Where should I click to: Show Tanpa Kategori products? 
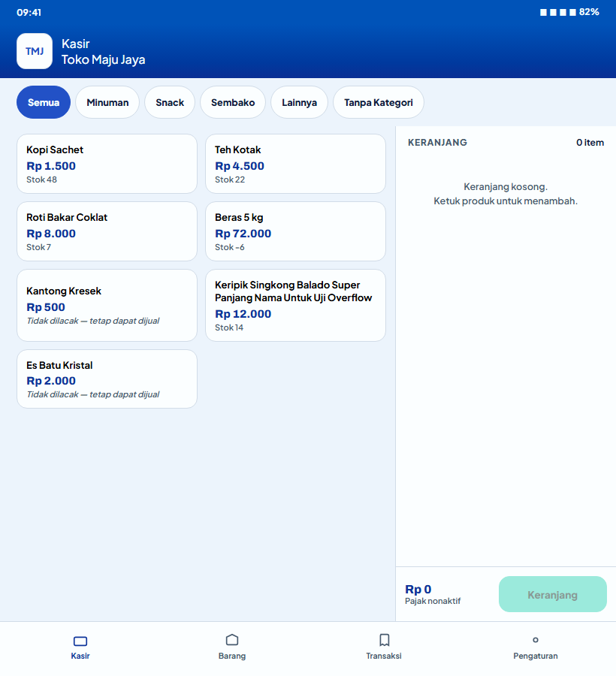(379, 102)
